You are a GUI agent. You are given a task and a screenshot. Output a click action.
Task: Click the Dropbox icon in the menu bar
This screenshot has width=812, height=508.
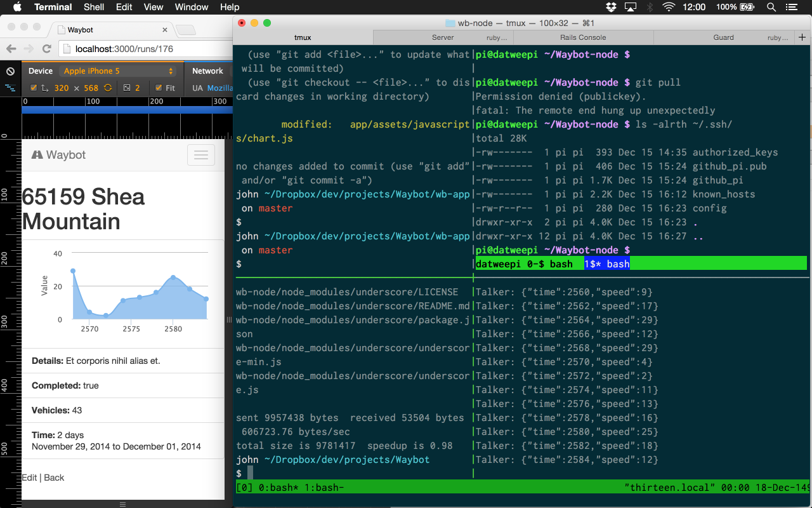pyautogui.click(x=610, y=7)
